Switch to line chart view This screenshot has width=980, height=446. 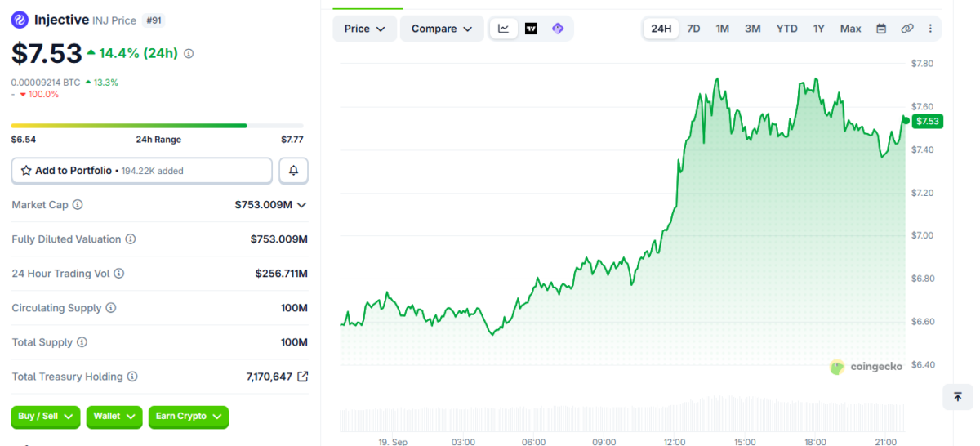[504, 29]
